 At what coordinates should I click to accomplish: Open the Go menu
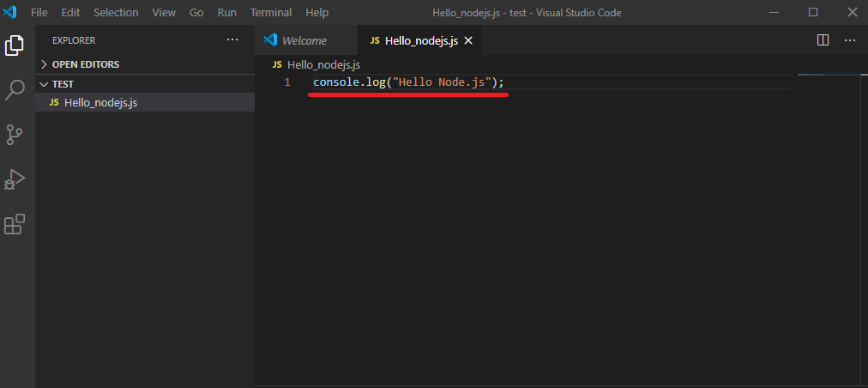196,12
